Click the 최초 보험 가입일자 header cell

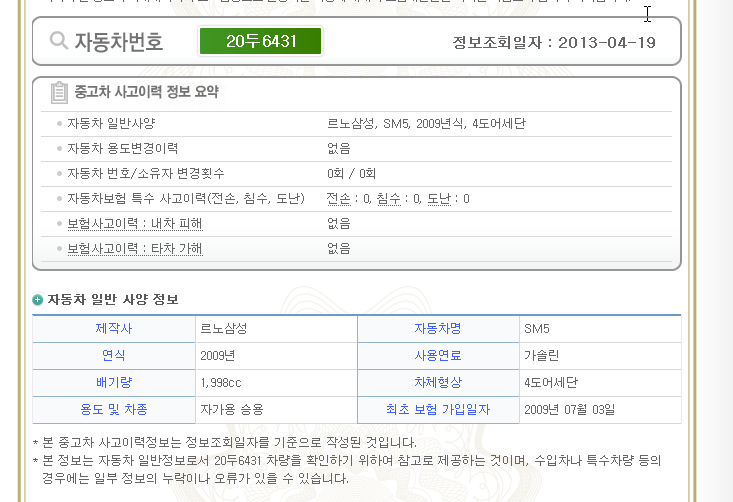coord(438,410)
